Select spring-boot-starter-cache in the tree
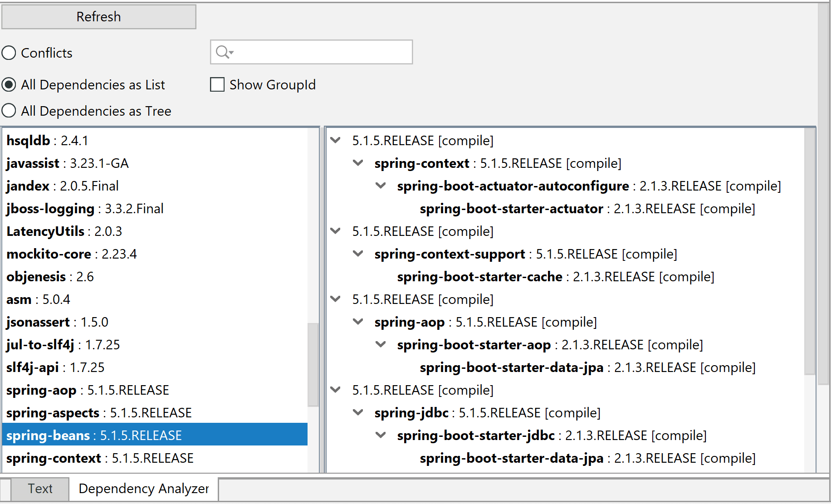This screenshot has height=504, width=831. [479, 277]
